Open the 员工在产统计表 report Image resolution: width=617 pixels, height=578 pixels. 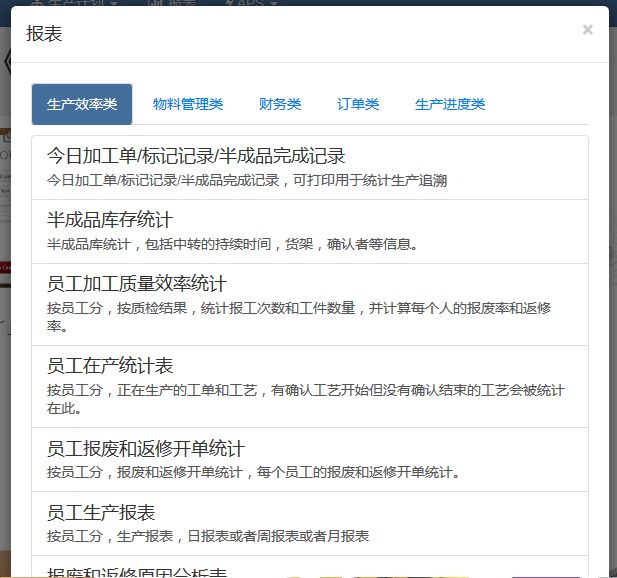[x=110, y=366]
